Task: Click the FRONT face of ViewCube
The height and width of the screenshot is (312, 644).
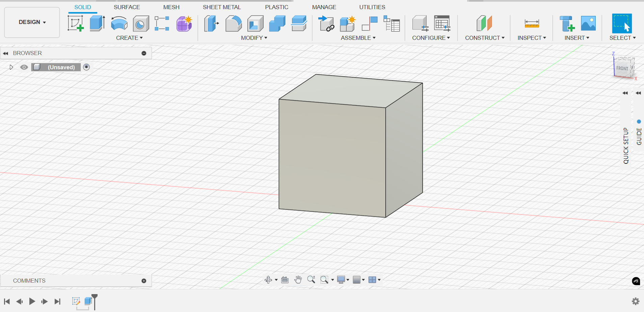Action: tap(622, 68)
